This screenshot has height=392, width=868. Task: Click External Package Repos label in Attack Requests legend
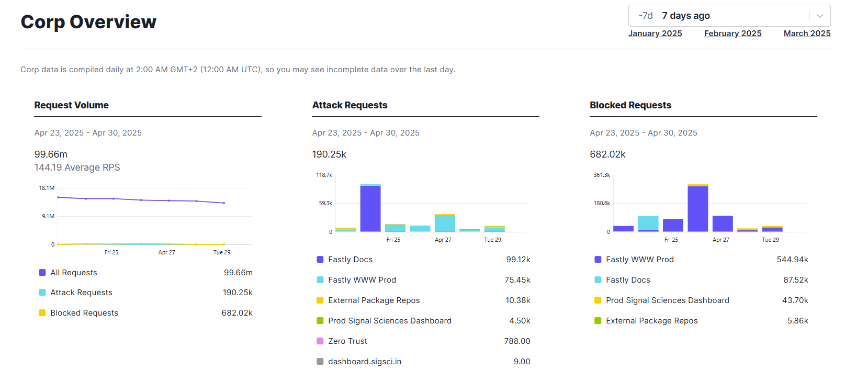(x=374, y=300)
